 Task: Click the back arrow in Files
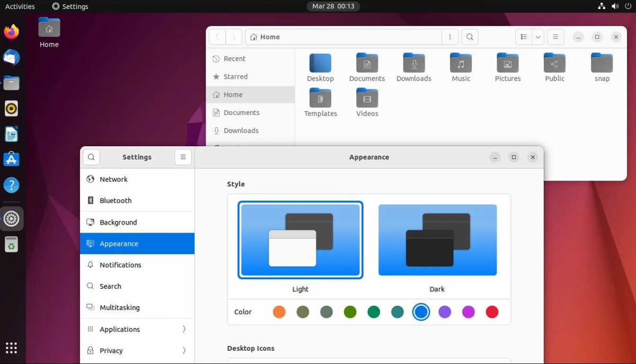click(217, 37)
